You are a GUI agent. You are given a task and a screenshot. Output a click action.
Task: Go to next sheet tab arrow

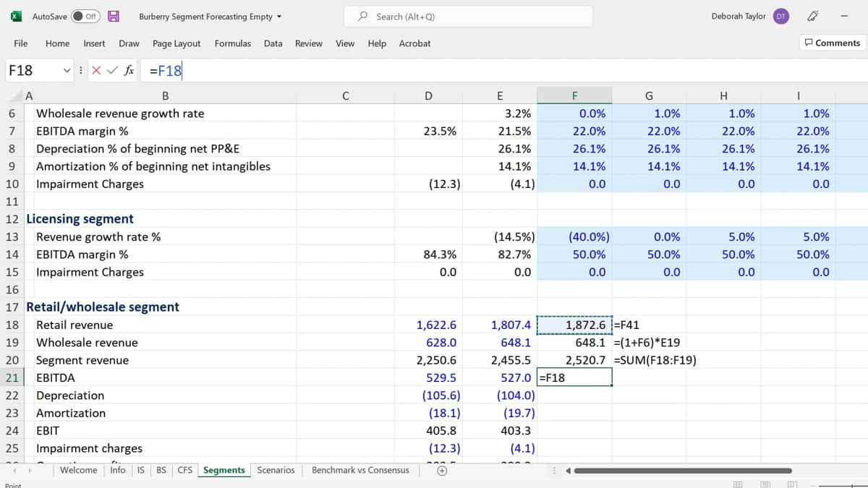coord(32,471)
